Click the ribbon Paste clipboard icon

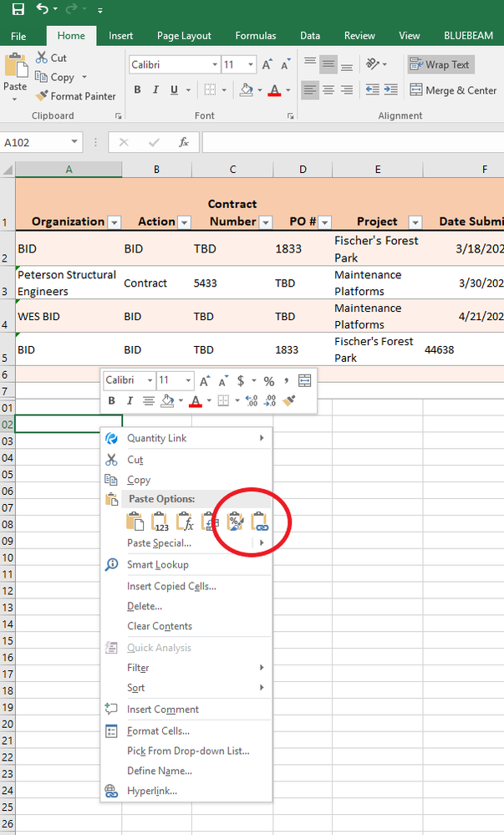[x=15, y=67]
